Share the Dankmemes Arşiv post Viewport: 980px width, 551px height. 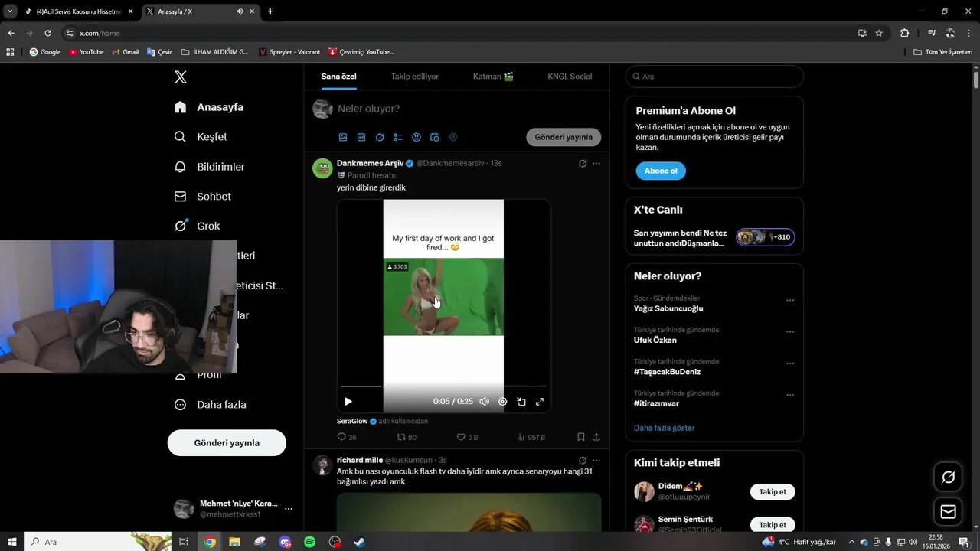pyautogui.click(x=596, y=437)
